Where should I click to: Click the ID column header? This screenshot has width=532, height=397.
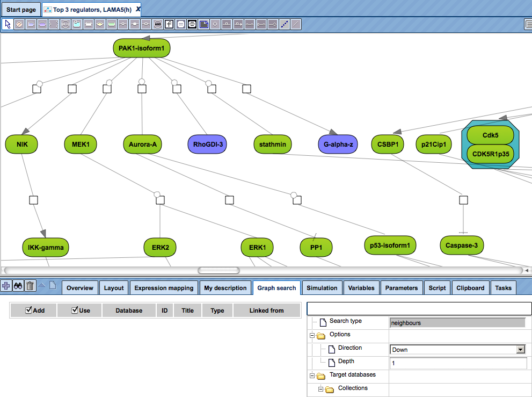tap(165, 311)
